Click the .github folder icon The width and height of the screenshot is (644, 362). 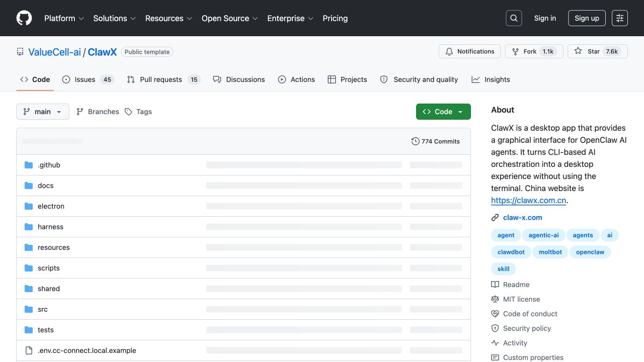(x=29, y=165)
